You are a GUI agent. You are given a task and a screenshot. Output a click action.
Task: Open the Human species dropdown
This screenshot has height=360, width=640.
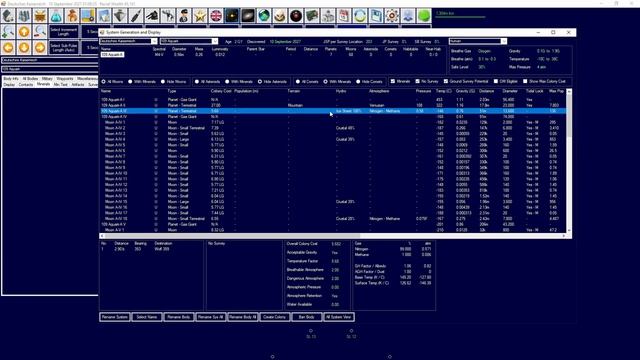pyautogui.click(x=478, y=41)
